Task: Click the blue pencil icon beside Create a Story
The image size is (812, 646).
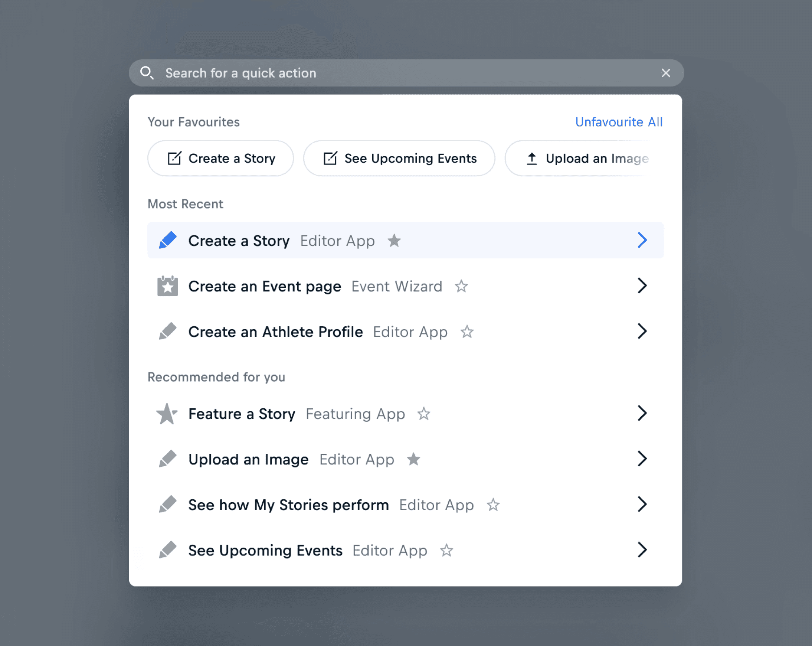Action: tap(168, 240)
